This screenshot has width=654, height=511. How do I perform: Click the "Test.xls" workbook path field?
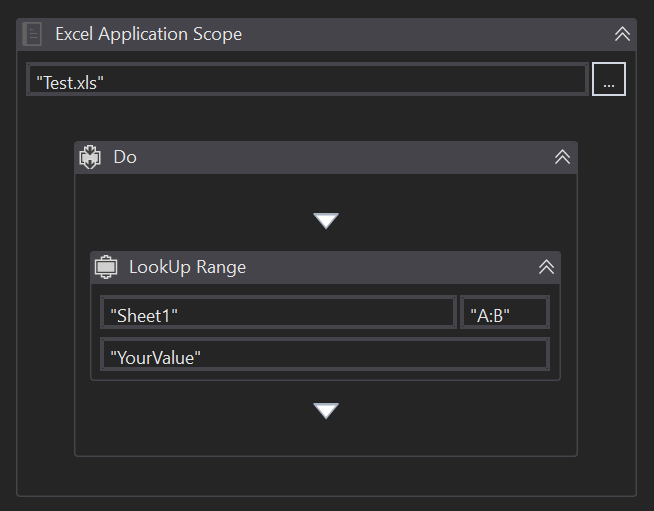306,81
